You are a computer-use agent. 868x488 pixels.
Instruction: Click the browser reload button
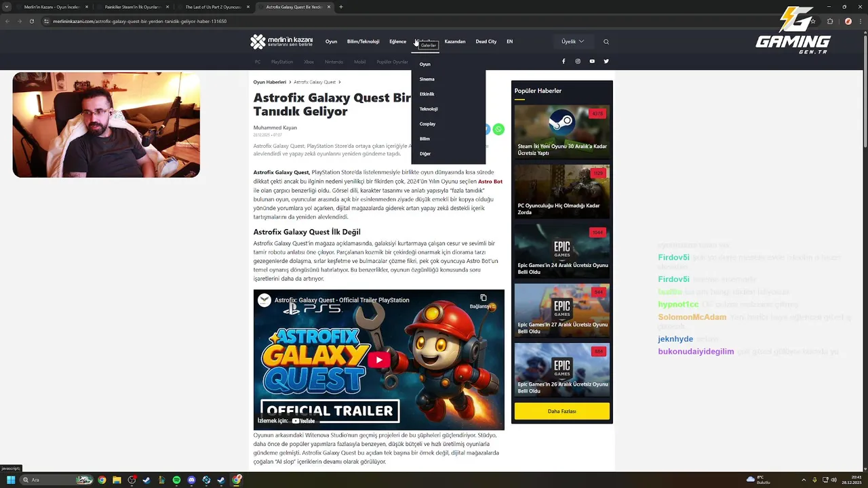coord(31,21)
